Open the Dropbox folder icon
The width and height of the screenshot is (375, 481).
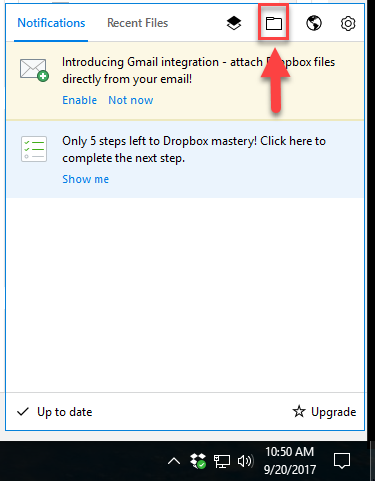point(274,23)
